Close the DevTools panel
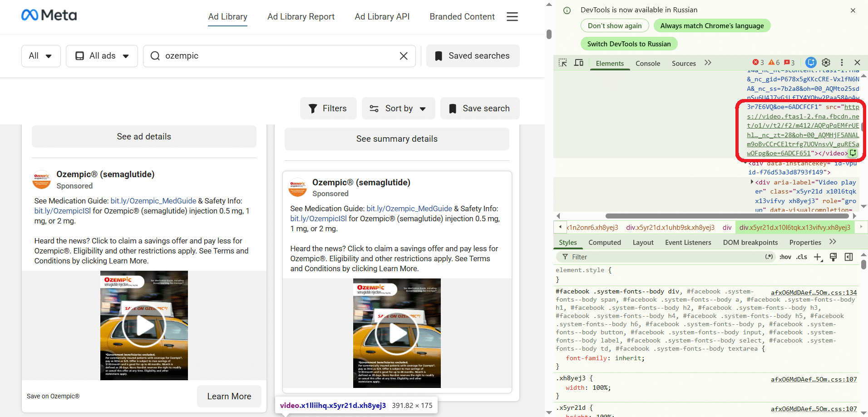Viewport: 868px width, 417px height. (857, 63)
